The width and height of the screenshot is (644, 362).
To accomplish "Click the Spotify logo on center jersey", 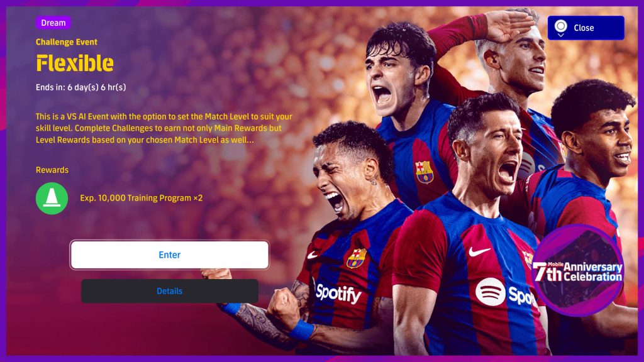I will [x=506, y=293].
